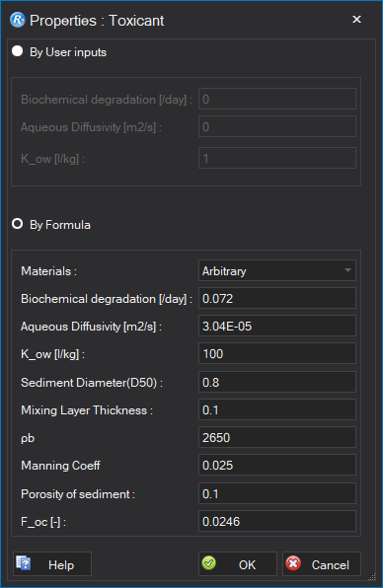Click the 'Materials :' label
Image resolution: width=383 pixels, height=588 pixels.
(x=48, y=271)
